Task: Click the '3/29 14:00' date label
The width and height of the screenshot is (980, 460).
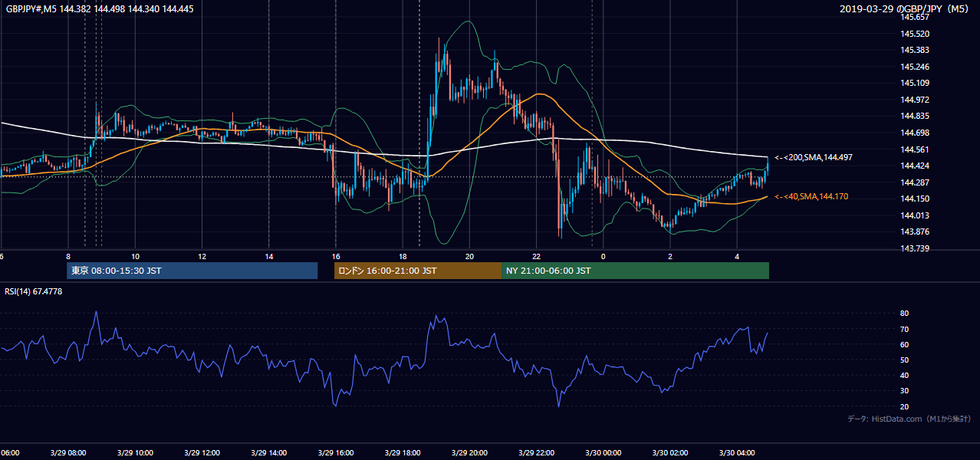Action: point(269,452)
